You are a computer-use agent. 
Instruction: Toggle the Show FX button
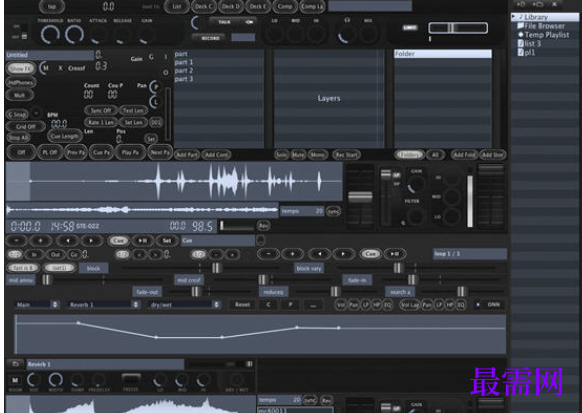[x=21, y=68]
